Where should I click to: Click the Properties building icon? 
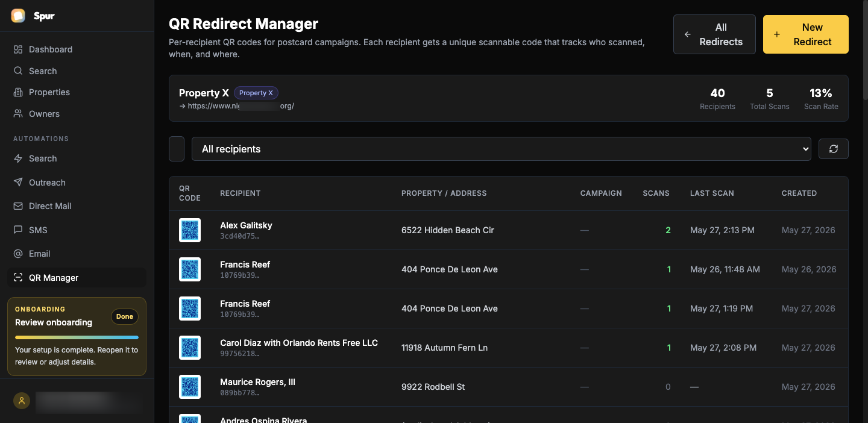18,92
